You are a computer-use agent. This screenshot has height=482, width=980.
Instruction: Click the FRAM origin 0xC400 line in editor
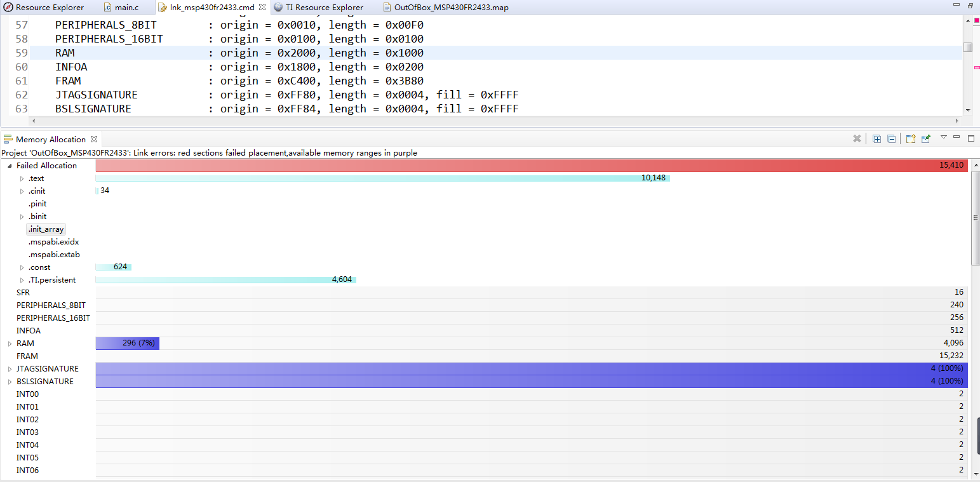[x=239, y=81]
